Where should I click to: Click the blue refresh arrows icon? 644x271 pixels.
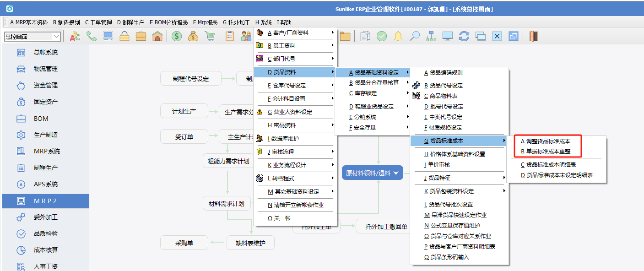[x=464, y=36]
